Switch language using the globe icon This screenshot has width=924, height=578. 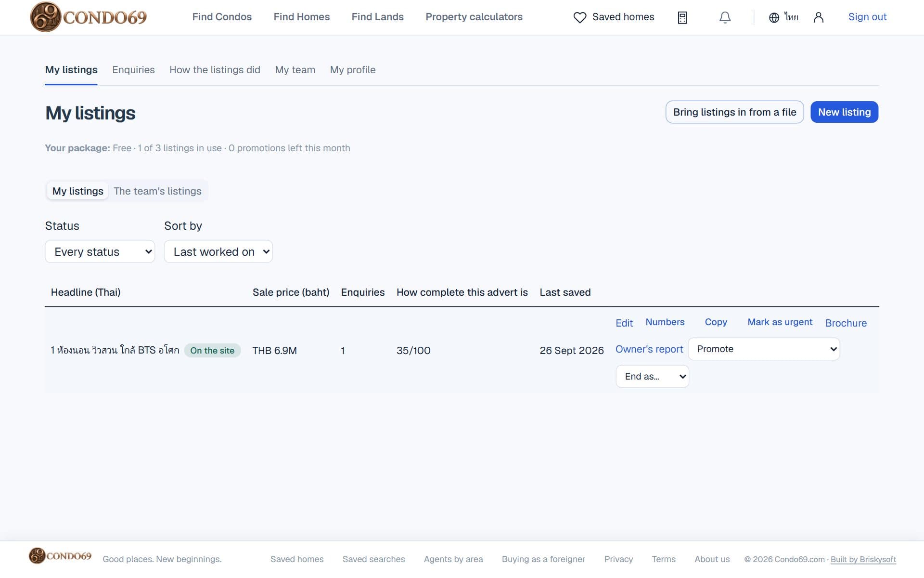(x=774, y=17)
